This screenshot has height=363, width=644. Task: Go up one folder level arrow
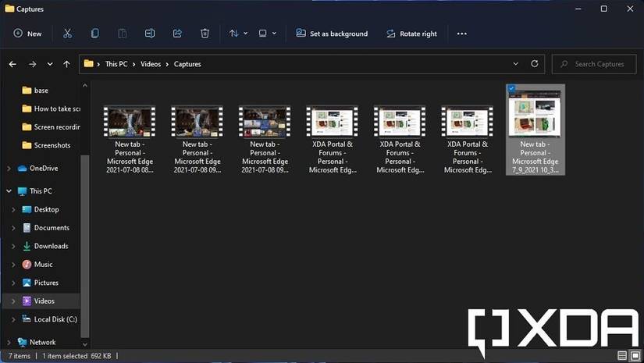(x=66, y=64)
